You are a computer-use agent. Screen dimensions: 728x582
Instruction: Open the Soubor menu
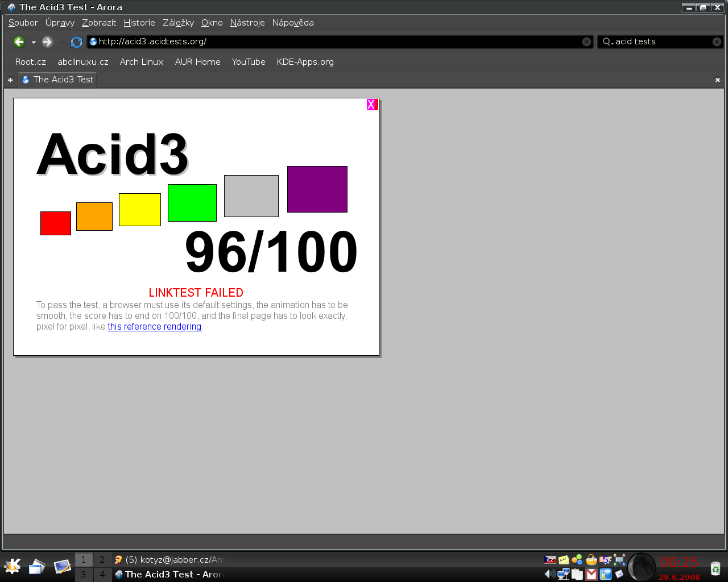click(x=23, y=23)
